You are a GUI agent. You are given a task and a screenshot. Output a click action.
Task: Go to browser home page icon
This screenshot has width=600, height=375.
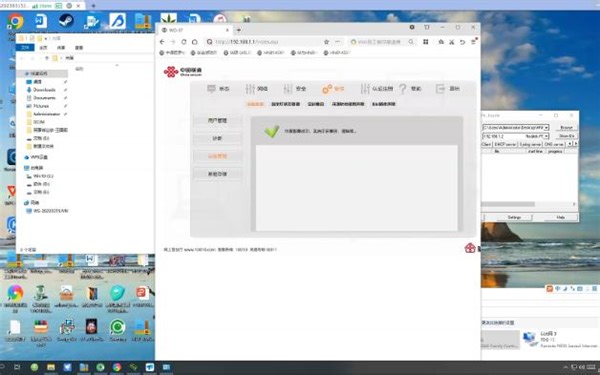(194, 42)
